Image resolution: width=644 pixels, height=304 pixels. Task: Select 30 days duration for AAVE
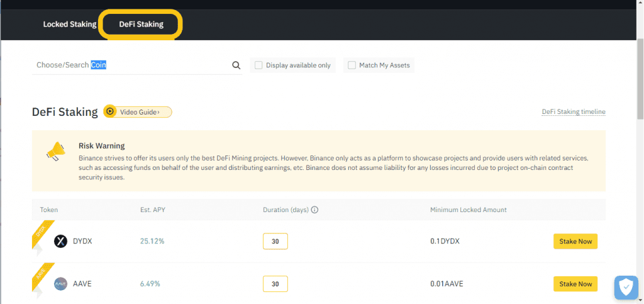coord(275,284)
